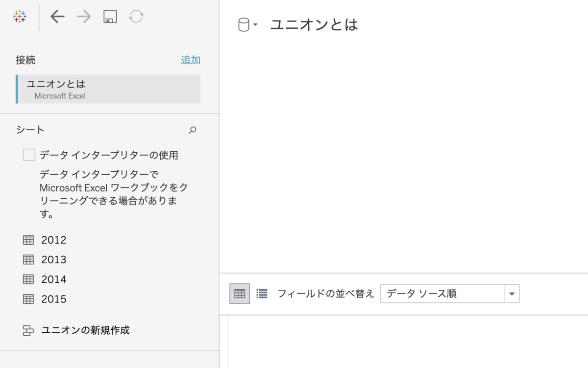Select the 2013 sheet
Viewport: 588px width, 368px height.
pyautogui.click(x=54, y=259)
